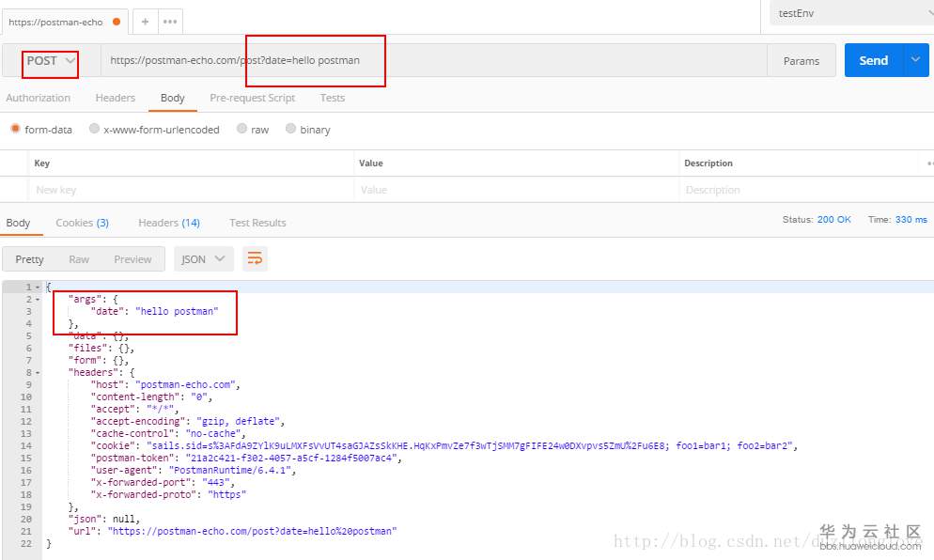Click the Send button
934x560 pixels.
tap(873, 60)
